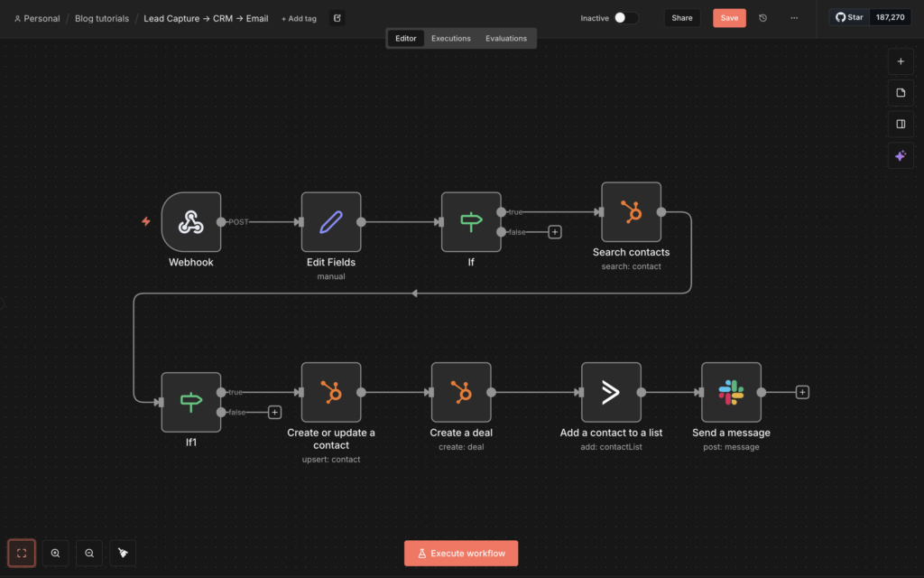Switch to the Editor tab

click(405, 38)
